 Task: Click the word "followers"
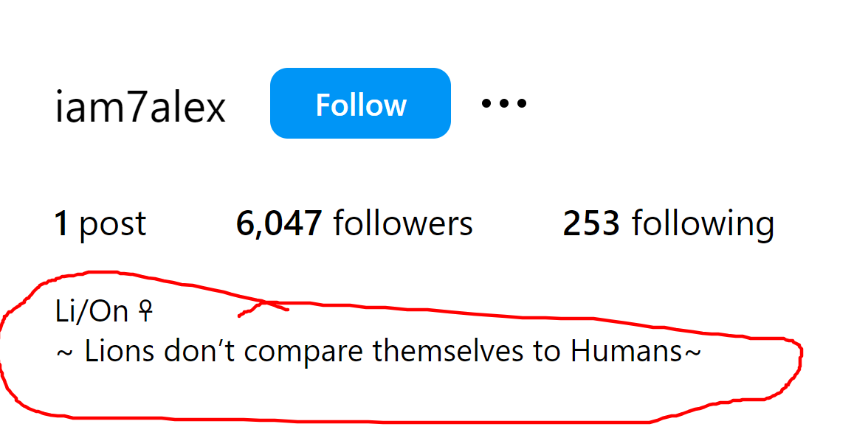click(403, 223)
